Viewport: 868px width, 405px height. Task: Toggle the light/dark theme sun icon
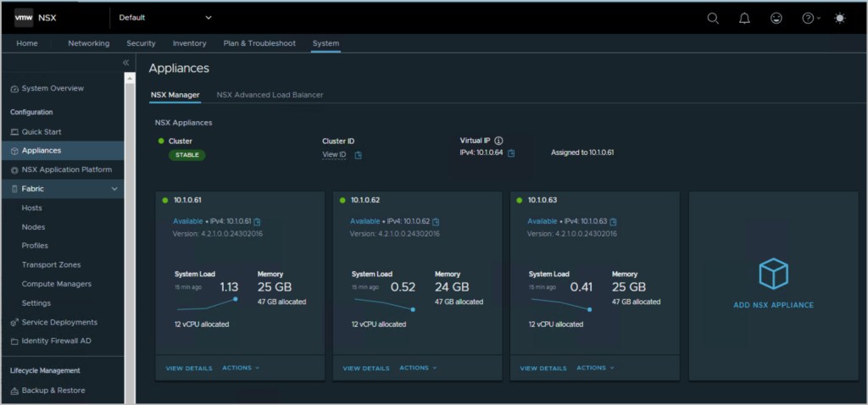(x=839, y=18)
